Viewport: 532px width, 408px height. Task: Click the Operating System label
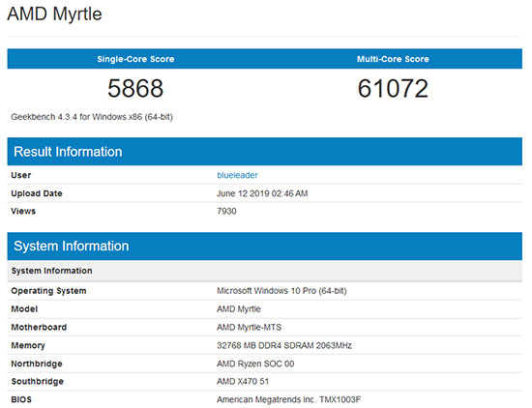click(48, 291)
